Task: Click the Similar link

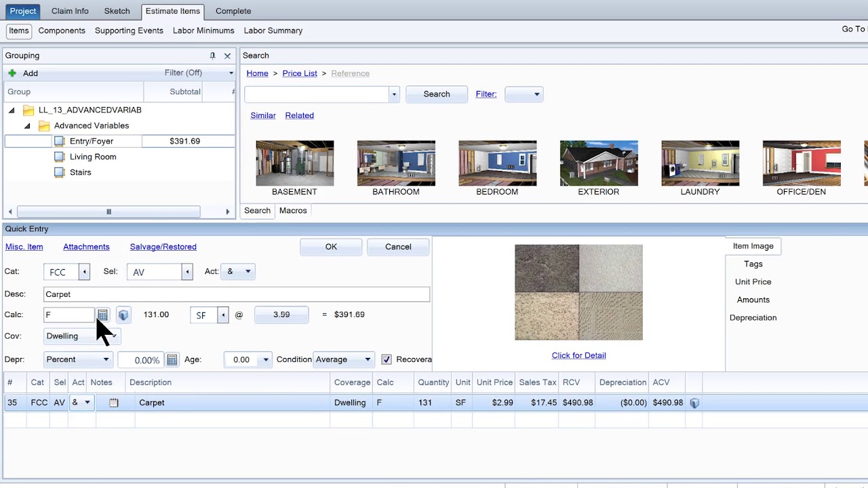Action: (263, 115)
